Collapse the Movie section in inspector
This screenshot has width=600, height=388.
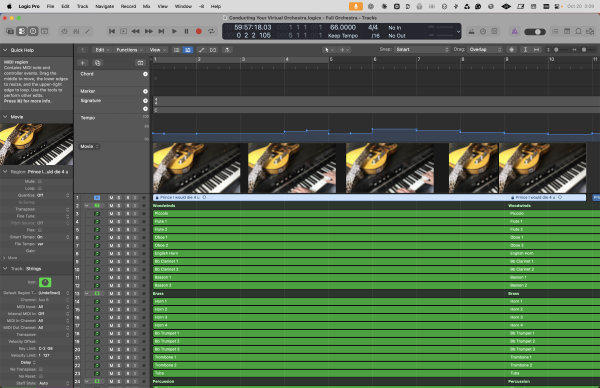pyautogui.click(x=5, y=117)
